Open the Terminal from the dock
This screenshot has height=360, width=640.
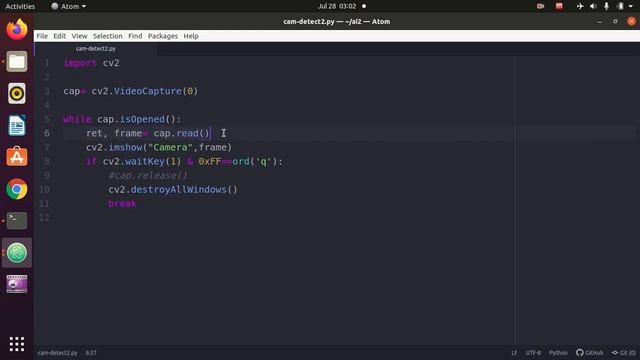[x=17, y=220]
